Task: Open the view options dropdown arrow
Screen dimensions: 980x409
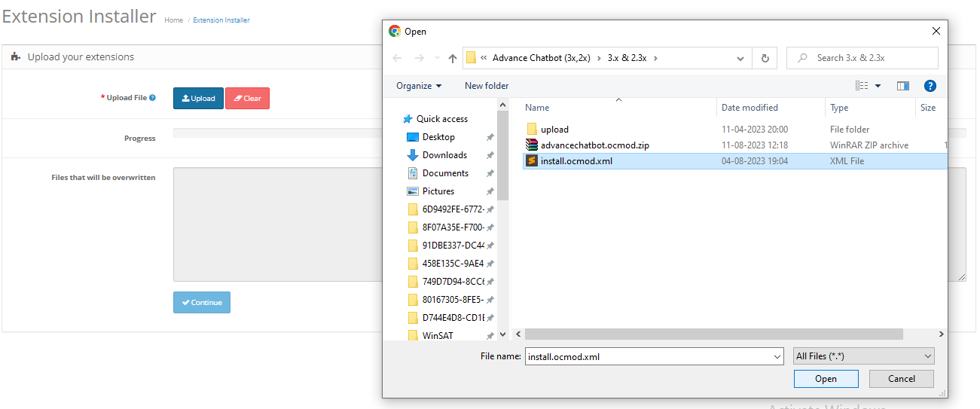Action: point(878,86)
